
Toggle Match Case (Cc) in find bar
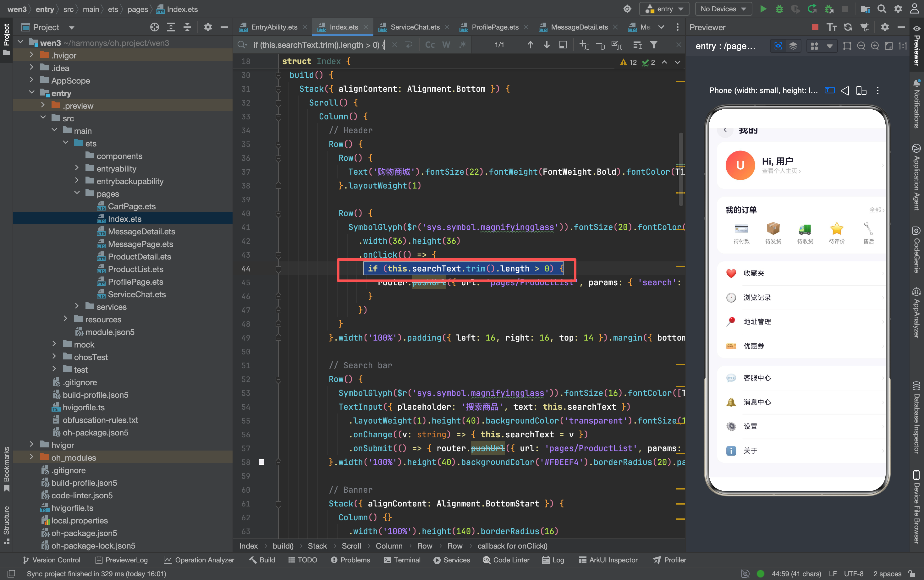tap(430, 45)
